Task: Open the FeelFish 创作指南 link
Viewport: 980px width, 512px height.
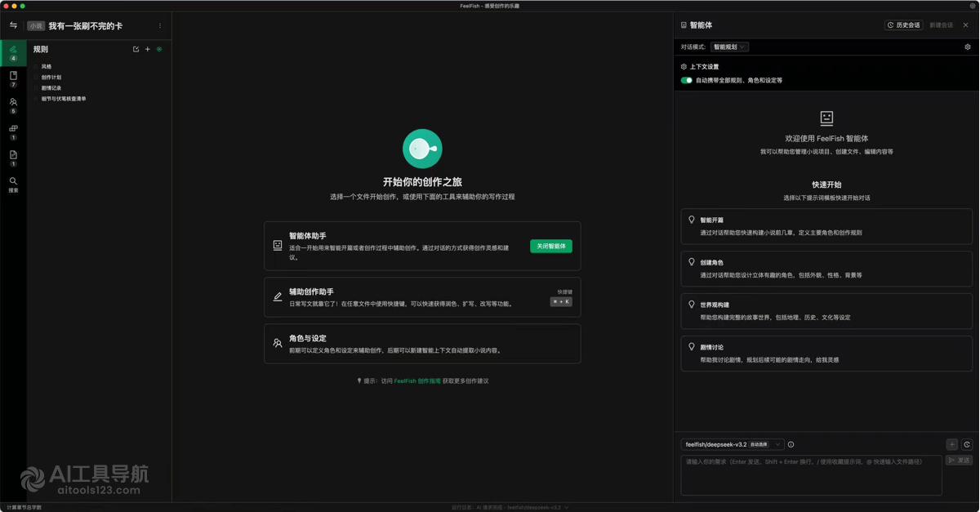Action: 417,381
